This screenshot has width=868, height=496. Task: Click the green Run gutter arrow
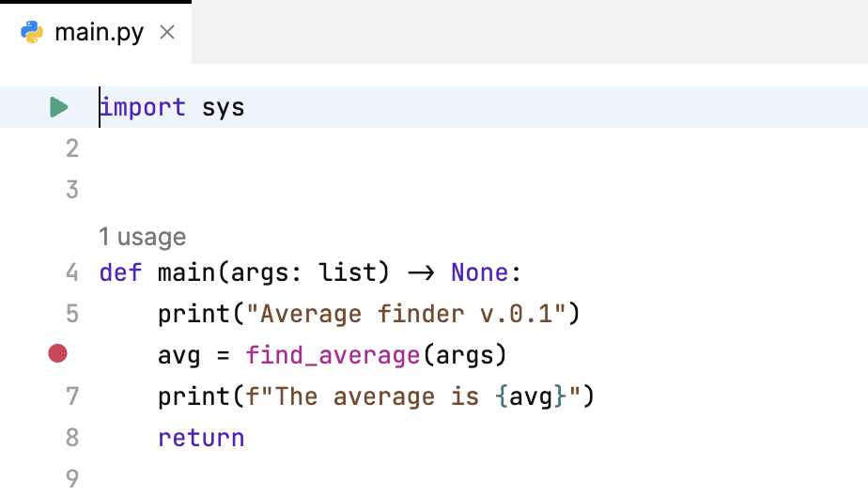click(58, 107)
